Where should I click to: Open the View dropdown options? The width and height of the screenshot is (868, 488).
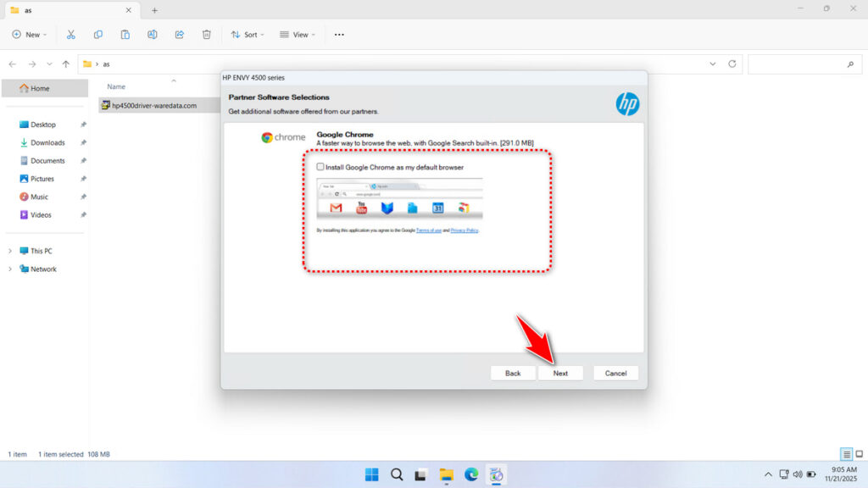click(x=297, y=35)
